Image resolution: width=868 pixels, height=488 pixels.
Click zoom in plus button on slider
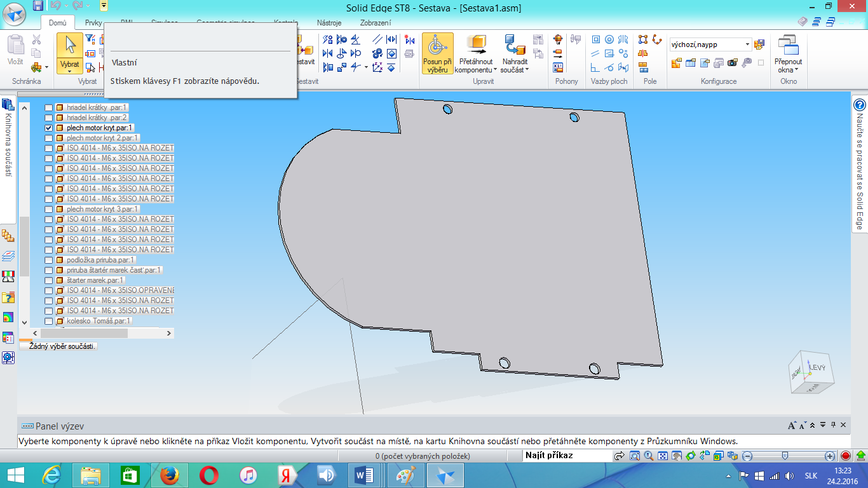pyautogui.click(x=830, y=456)
